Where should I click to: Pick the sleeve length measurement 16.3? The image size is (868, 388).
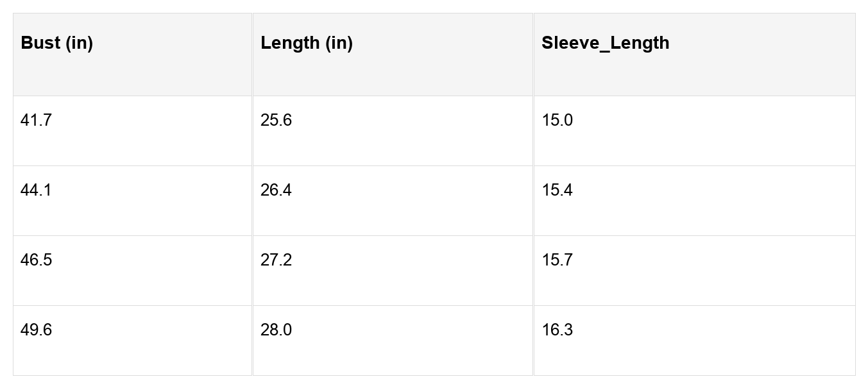557,330
